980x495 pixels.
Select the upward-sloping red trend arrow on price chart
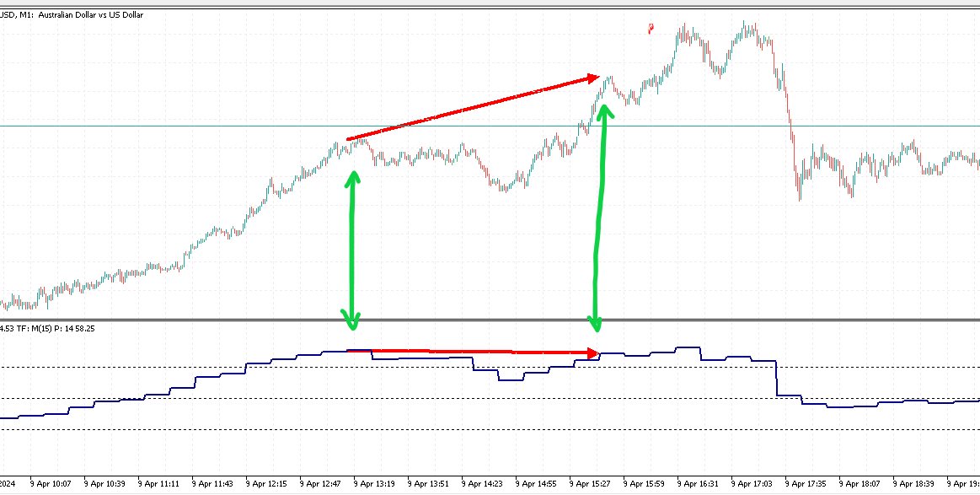click(x=472, y=109)
